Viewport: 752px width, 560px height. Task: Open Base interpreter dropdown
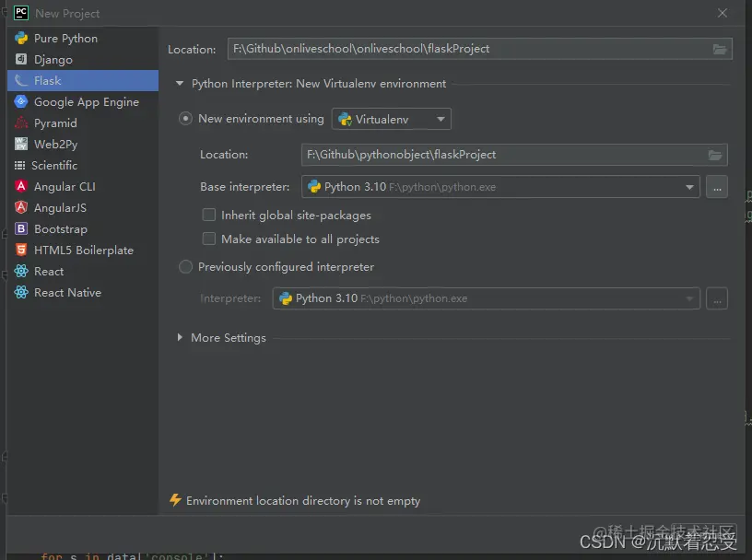pyautogui.click(x=500, y=187)
